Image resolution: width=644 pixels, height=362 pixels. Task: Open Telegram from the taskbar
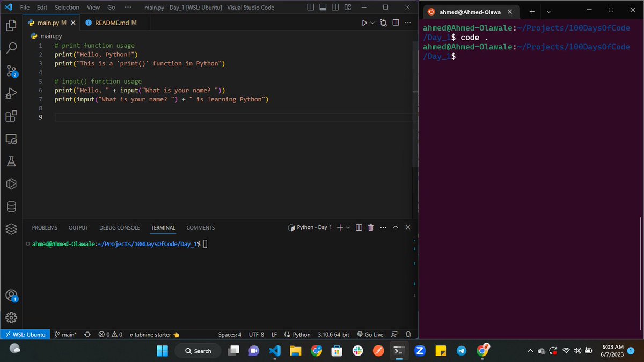(x=462, y=351)
